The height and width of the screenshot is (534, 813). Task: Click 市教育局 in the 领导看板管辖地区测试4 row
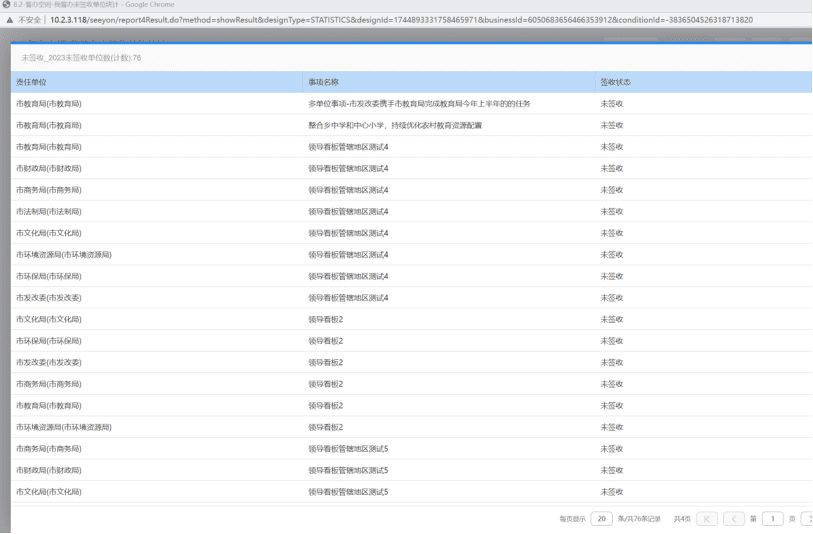click(x=49, y=147)
